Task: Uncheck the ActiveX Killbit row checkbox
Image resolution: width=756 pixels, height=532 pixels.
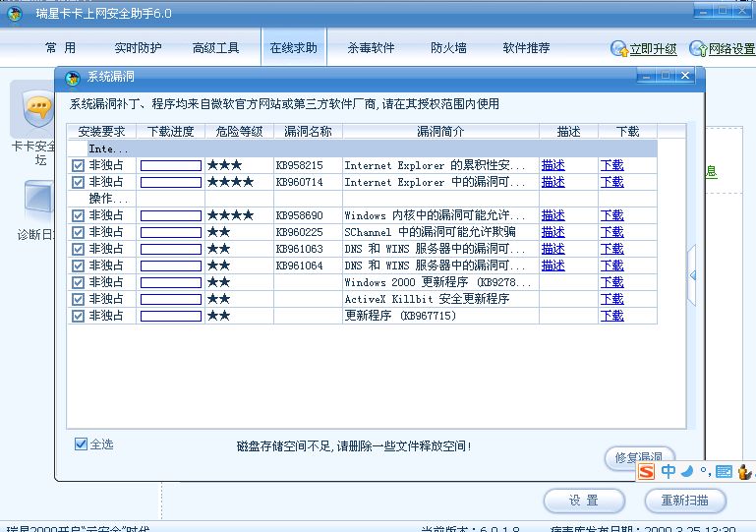Action: coord(78,300)
